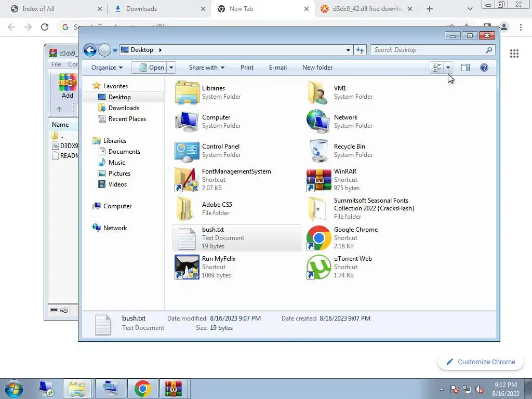Select the uTorrent Web shortcut icon
Screen dimensions: 532x399
(x=318, y=267)
